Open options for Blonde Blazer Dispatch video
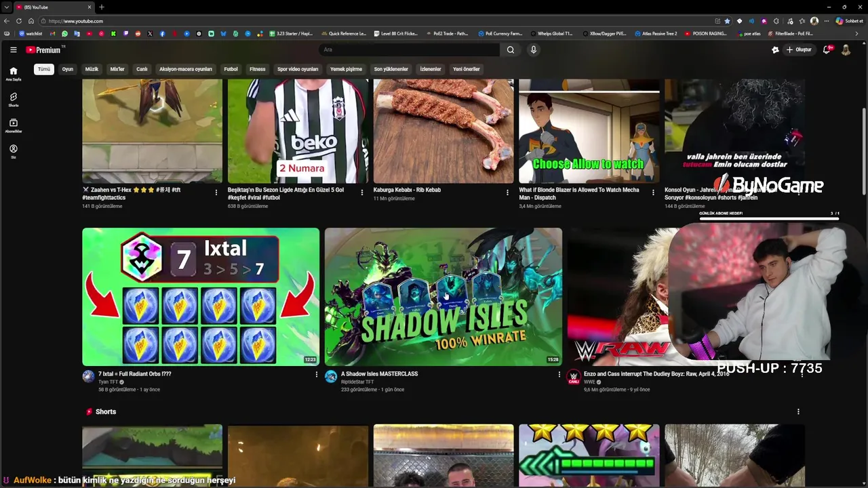Image resolution: width=868 pixels, height=488 pixels. [653, 192]
